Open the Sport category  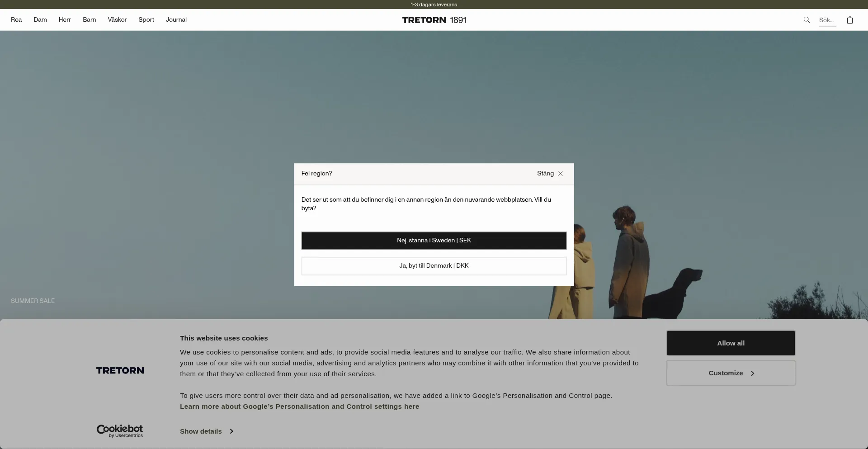(146, 19)
